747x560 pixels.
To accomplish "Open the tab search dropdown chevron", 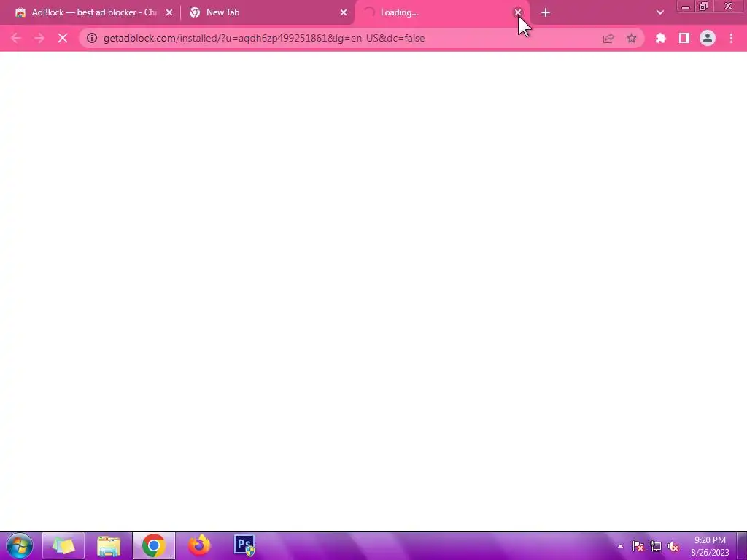I will tap(659, 12).
